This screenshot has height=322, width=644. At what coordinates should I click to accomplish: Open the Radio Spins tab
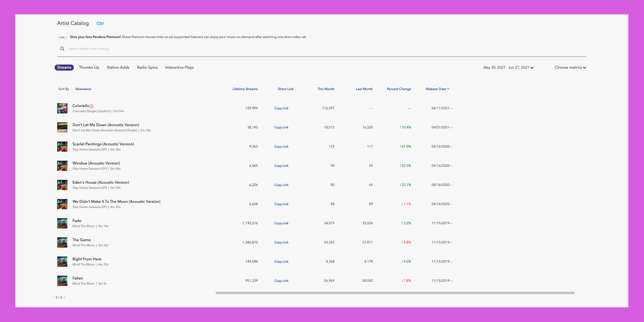pos(147,67)
